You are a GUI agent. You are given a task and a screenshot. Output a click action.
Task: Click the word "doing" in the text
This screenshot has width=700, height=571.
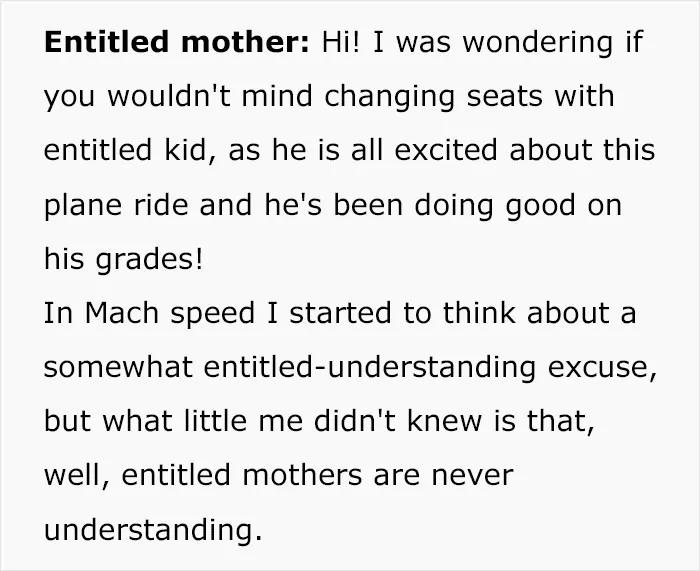click(x=454, y=207)
